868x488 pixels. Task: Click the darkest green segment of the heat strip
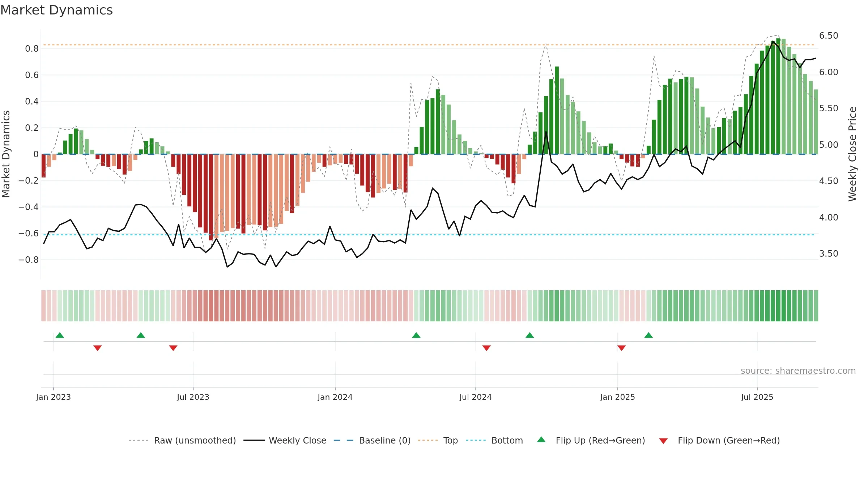click(778, 306)
